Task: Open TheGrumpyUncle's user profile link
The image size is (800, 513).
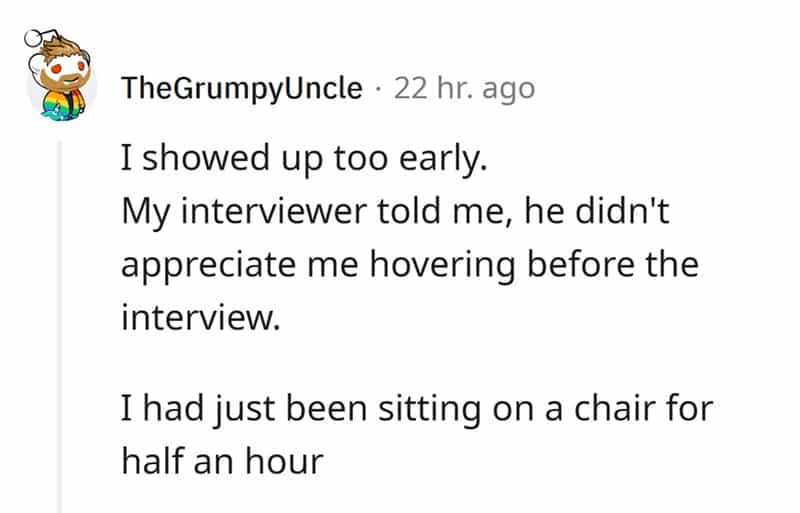Action: [x=241, y=88]
